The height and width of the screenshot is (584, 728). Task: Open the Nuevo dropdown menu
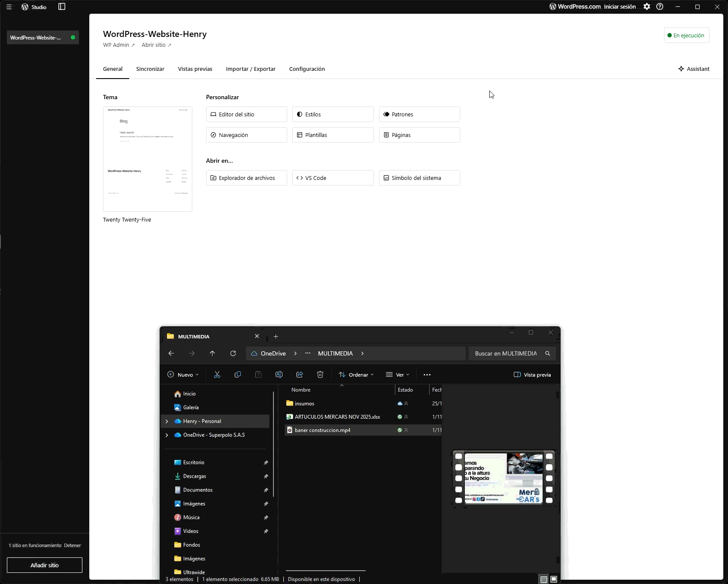point(183,375)
